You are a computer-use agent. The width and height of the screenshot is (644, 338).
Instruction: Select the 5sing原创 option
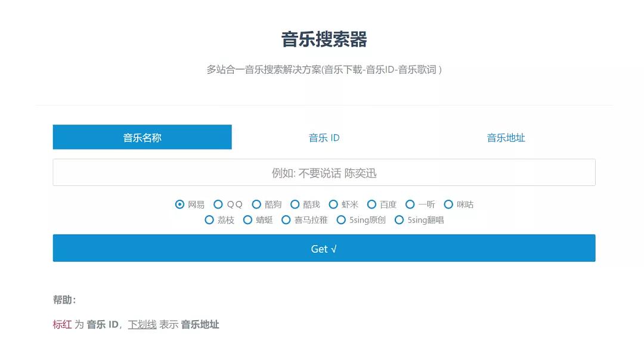coord(341,220)
